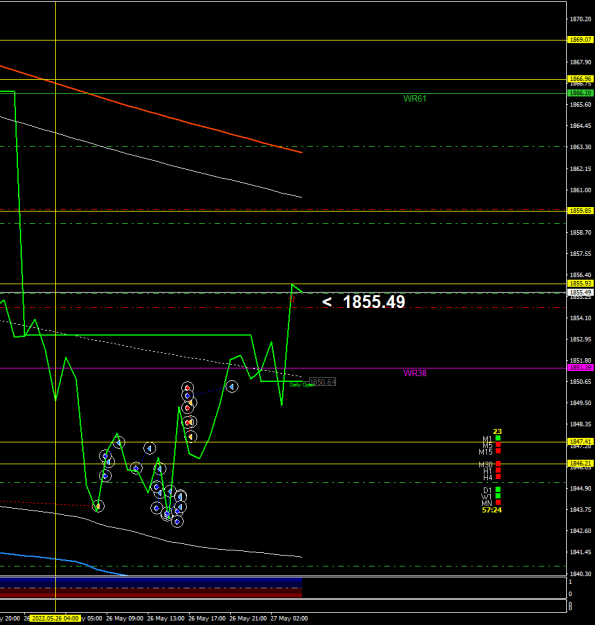This screenshot has width=595, height=625.
Task: Click the 1858.70 price axis label
Action: pyautogui.click(x=580, y=232)
